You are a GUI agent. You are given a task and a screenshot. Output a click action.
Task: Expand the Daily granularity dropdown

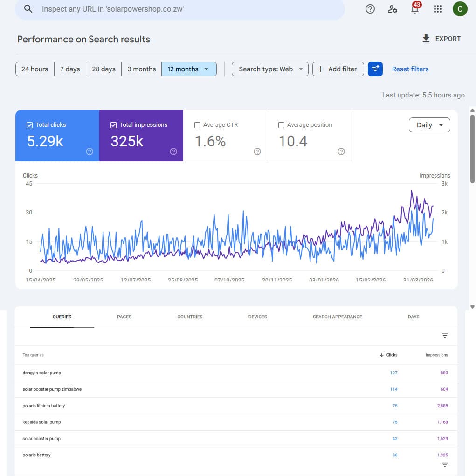pyautogui.click(x=429, y=125)
